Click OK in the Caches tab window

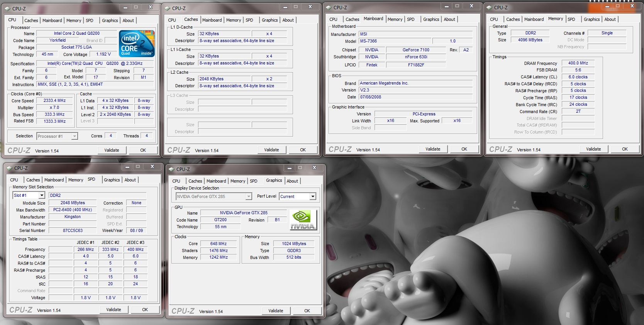pos(303,150)
